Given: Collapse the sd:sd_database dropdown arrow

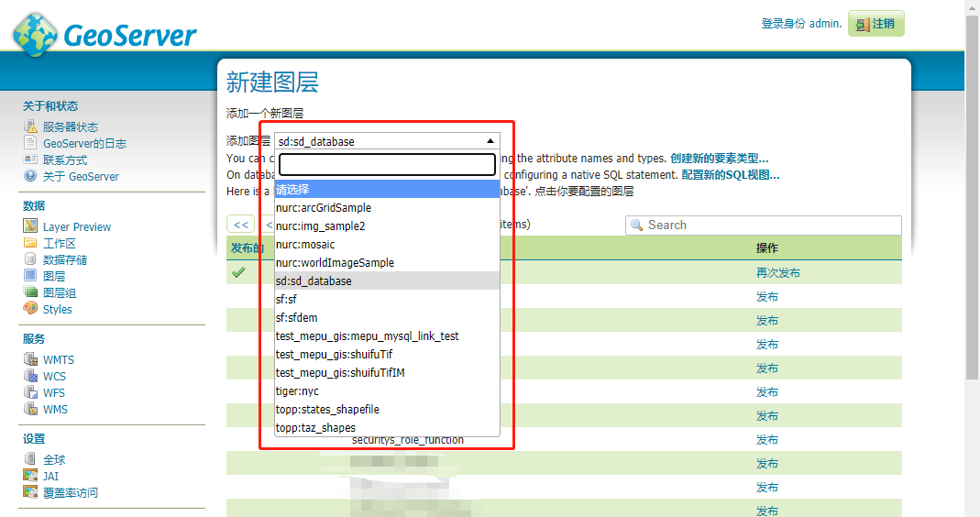Looking at the screenshot, I should pos(490,141).
